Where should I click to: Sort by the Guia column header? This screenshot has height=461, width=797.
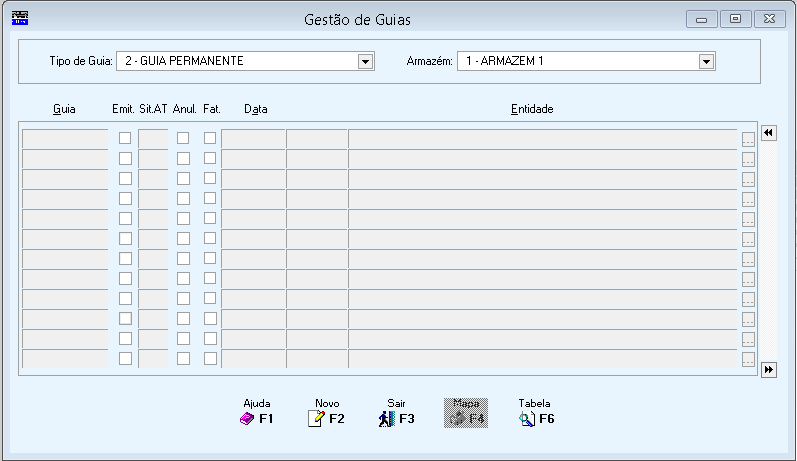click(64, 109)
